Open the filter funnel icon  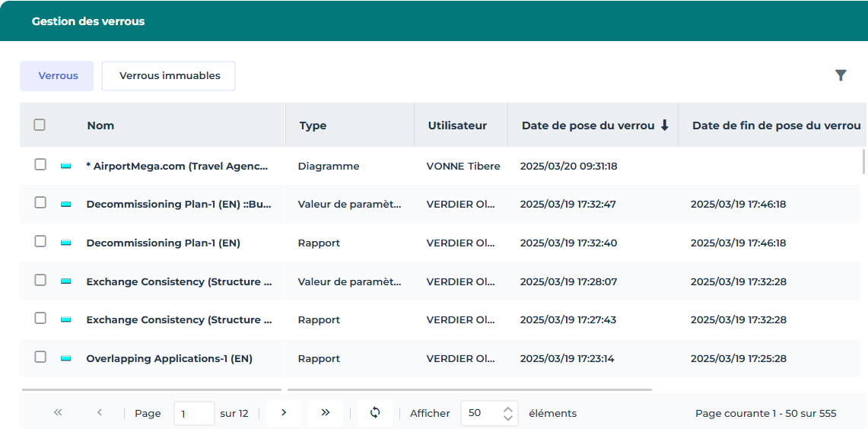(841, 75)
